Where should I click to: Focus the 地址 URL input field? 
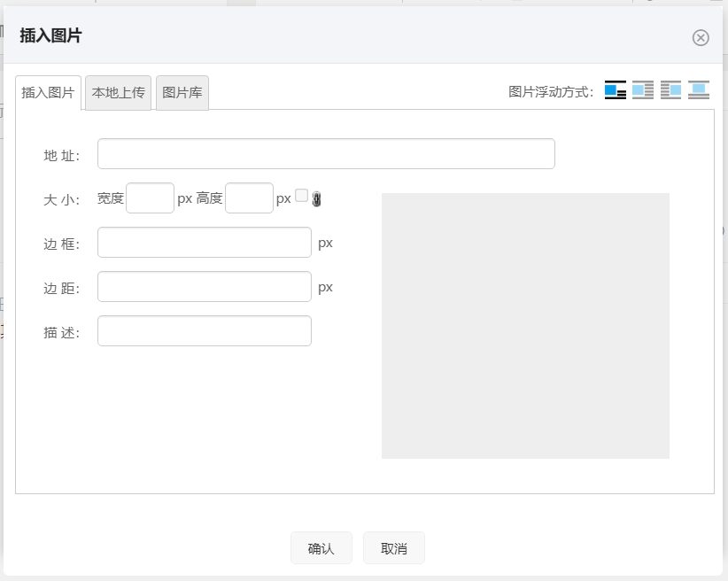point(326,154)
